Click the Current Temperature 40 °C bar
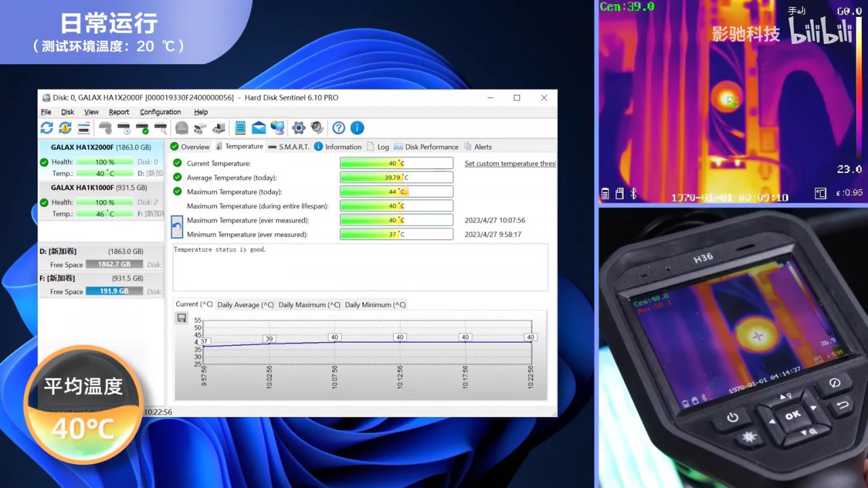Screen dimensions: 868x488 pos(397,163)
